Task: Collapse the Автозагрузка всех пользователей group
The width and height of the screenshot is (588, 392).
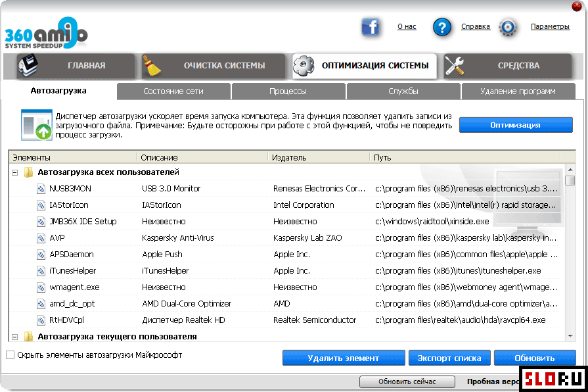Action: [15, 173]
